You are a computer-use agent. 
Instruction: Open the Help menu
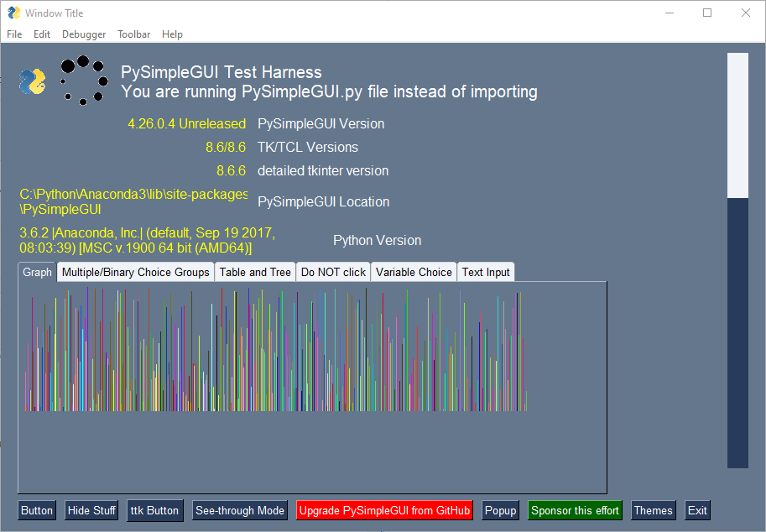pos(172,34)
